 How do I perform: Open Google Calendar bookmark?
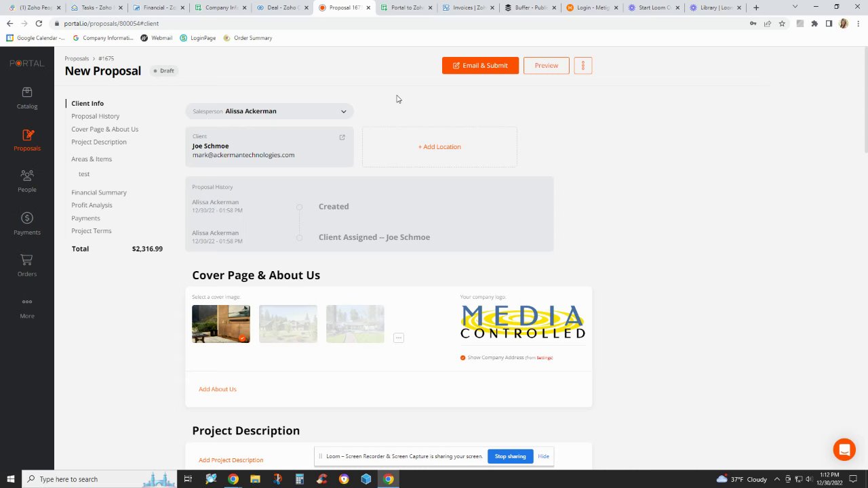point(35,38)
